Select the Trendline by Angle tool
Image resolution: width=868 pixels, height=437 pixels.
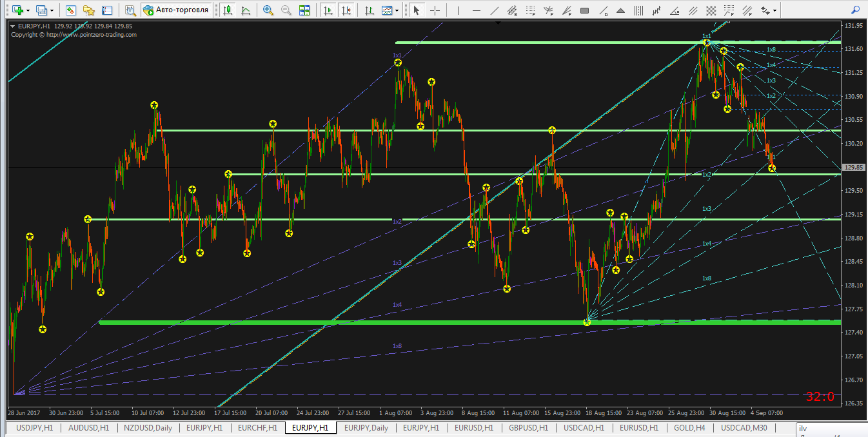click(x=675, y=10)
